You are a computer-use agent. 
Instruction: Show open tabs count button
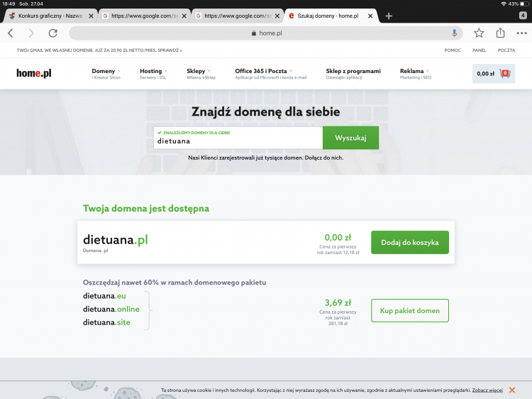(521, 15)
